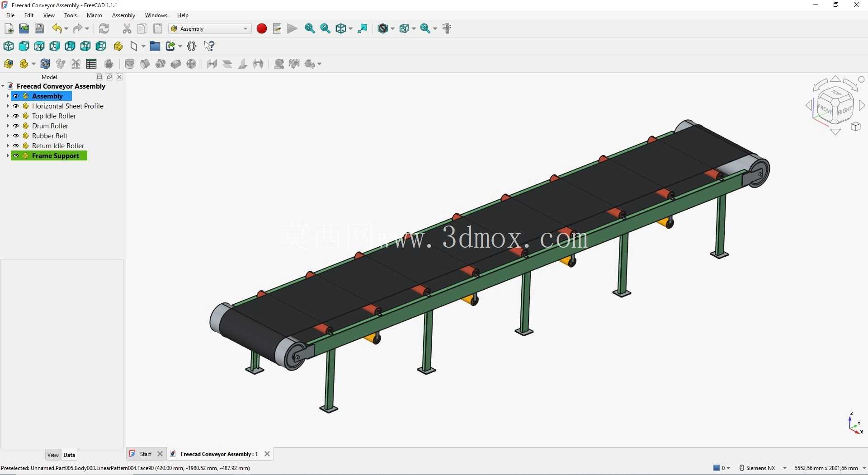Viewport: 868px width, 475px height.
Task: Toggle the eye for Top Idle Roller
Action: 16,116
